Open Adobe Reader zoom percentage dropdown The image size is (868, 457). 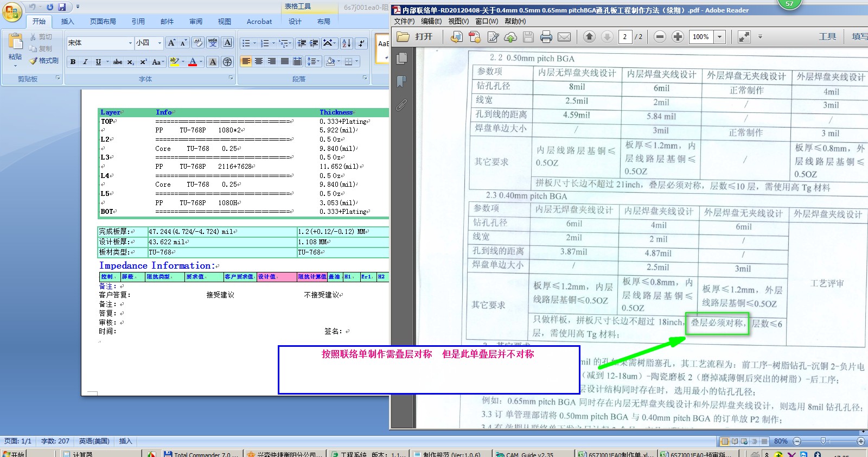tap(720, 37)
